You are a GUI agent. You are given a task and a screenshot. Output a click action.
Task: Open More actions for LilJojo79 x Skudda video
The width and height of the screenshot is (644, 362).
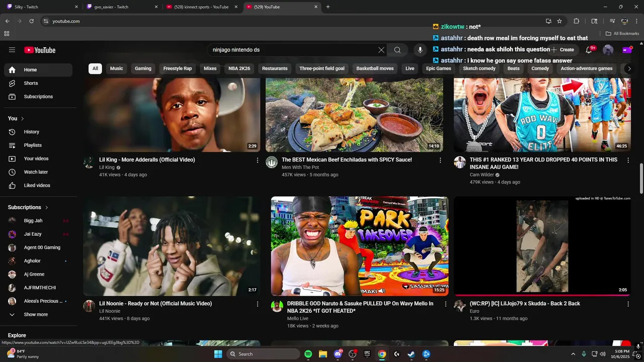coord(628,304)
